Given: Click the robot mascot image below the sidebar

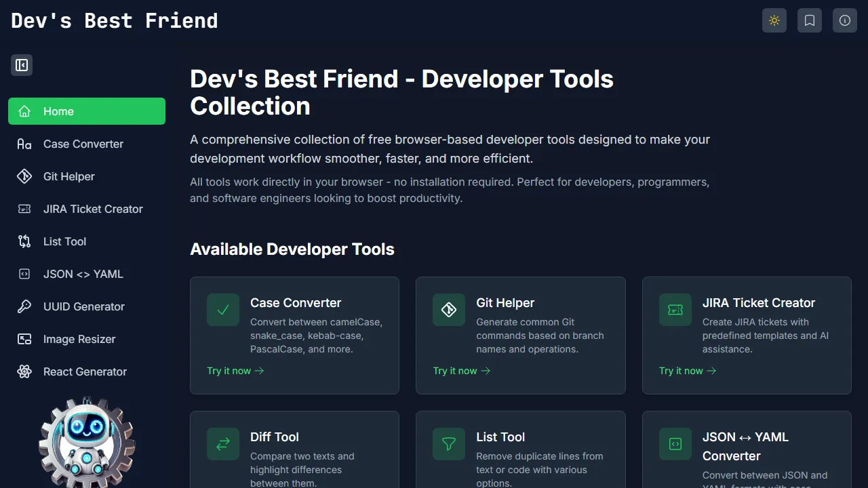Looking at the screenshot, I should [x=87, y=441].
